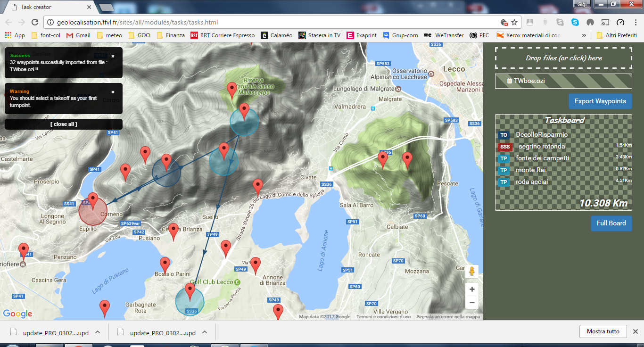Select monte Rai turnpoint row

564,170
